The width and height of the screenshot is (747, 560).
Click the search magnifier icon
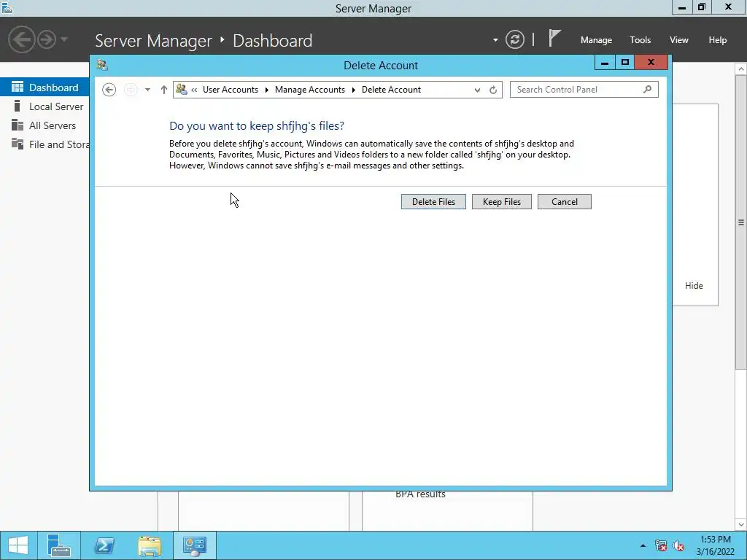pos(648,89)
